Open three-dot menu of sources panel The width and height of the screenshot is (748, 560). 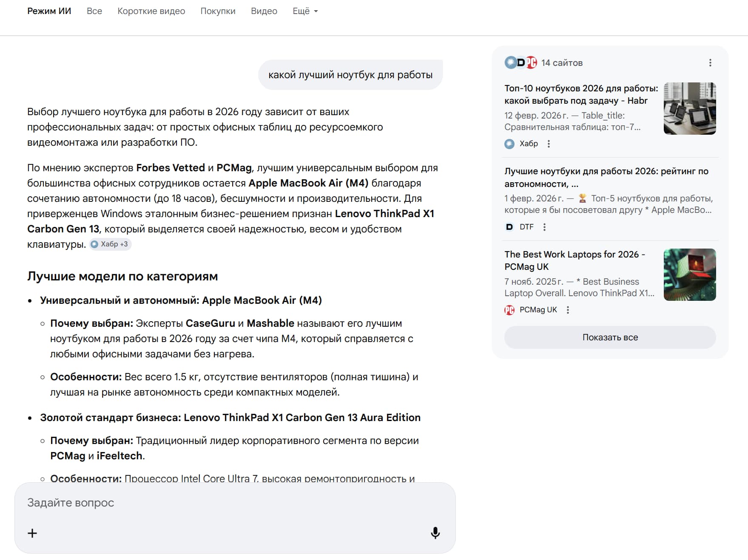tap(710, 63)
